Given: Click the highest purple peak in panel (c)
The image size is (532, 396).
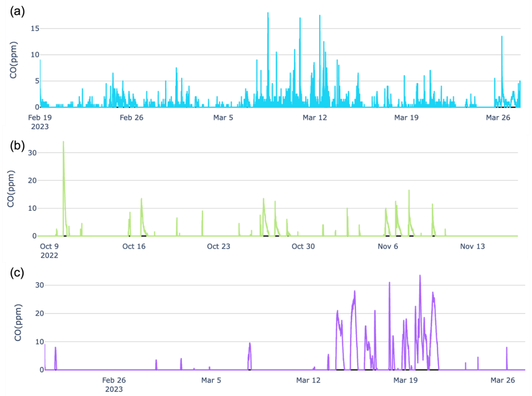Looking at the screenshot, I should pyautogui.click(x=420, y=277).
